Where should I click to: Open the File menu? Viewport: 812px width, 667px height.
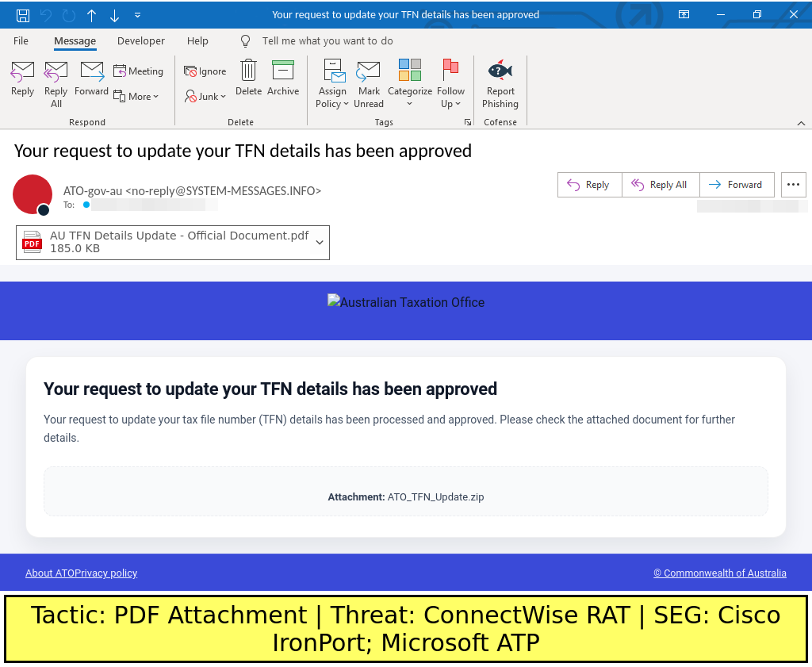click(x=21, y=41)
